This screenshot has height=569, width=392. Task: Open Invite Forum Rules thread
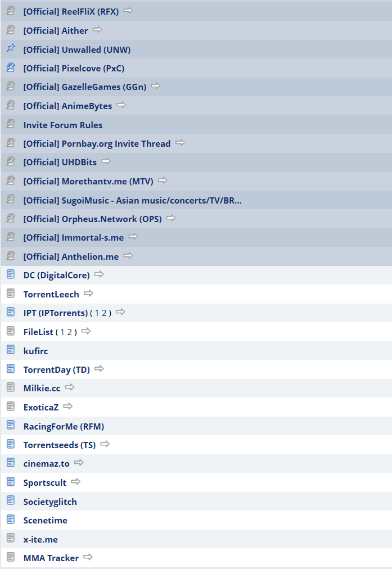[x=63, y=125]
